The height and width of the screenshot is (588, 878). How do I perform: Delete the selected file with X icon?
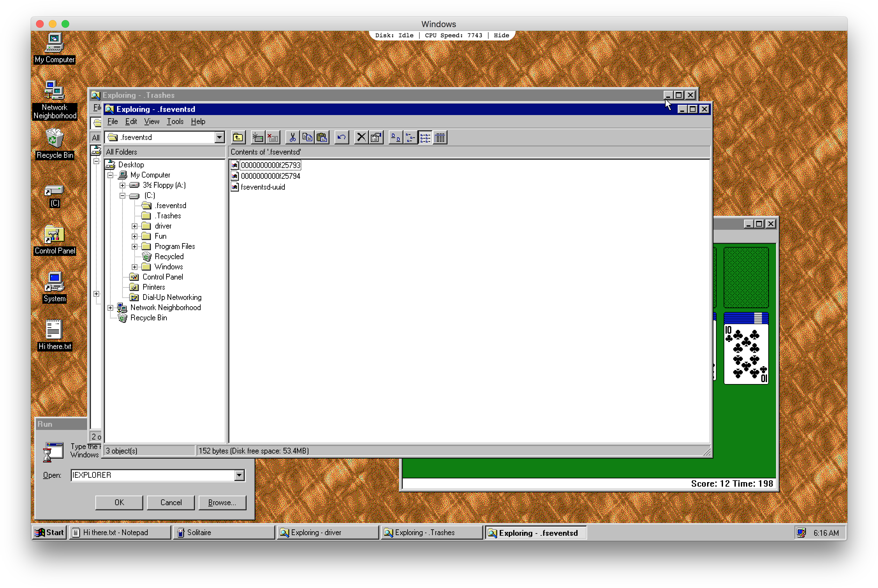click(x=361, y=138)
